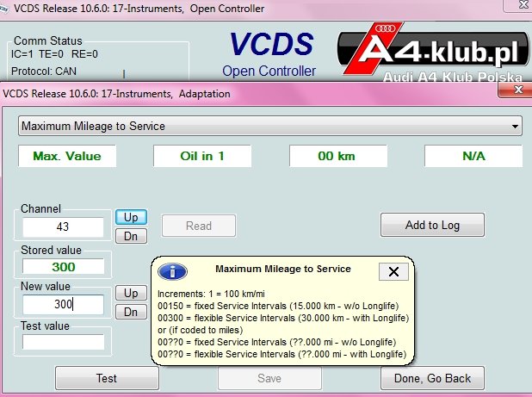The image size is (532, 397).
Task: Click the empty Test value field
Action: tap(63, 342)
